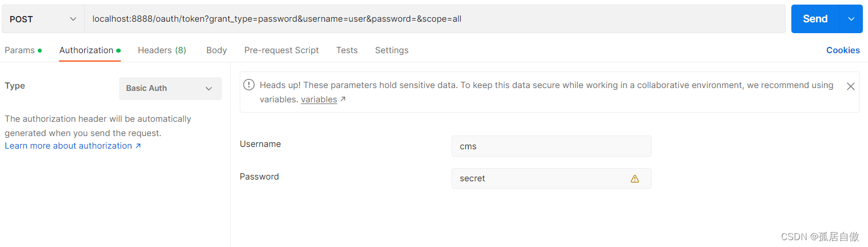868x247 pixels.
Task: Expand the Send button arrow options
Action: [x=851, y=19]
